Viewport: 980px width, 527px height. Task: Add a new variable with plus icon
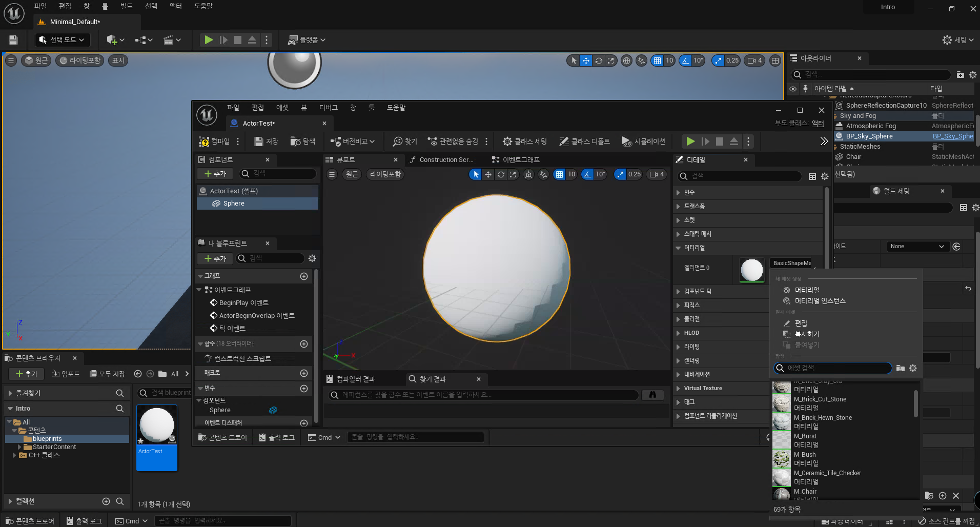[304, 389]
